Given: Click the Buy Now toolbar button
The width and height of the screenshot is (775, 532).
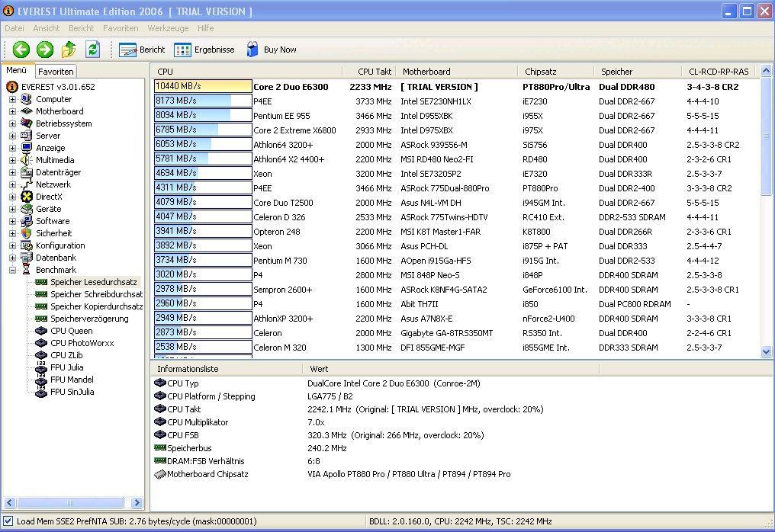Looking at the screenshot, I should pyautogui.click(x=272, y=50).
